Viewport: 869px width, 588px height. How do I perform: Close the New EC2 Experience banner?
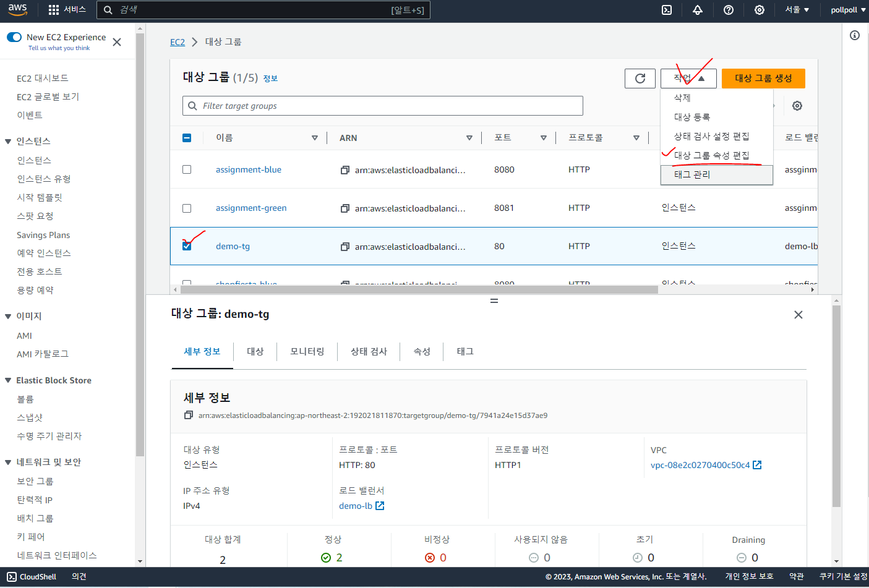[117, 42]
